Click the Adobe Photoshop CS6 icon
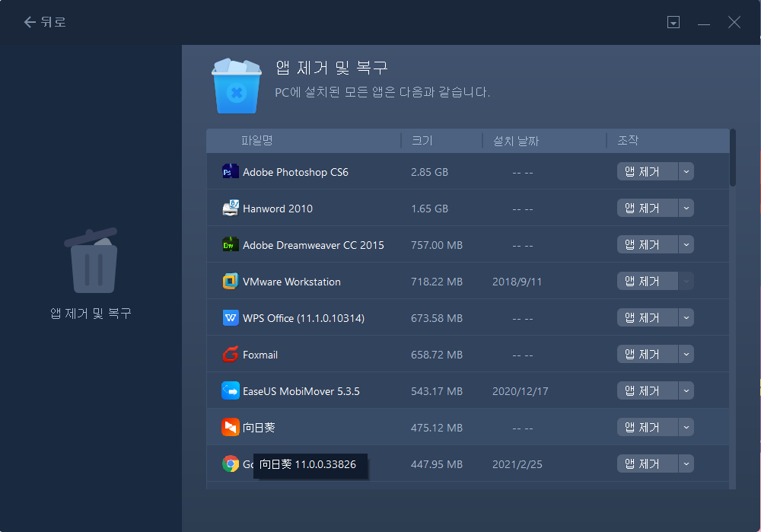This screenshot has width=761, height=532. pos(230,172)
